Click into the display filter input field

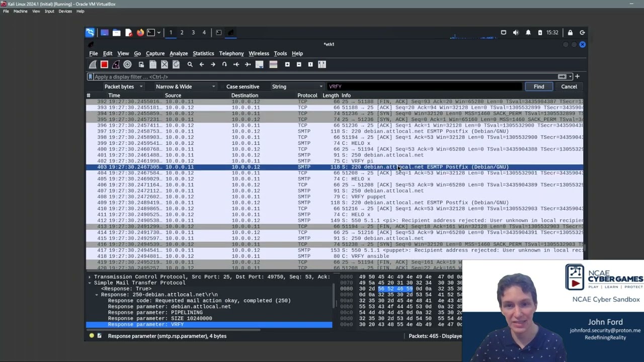coord(325,77)
